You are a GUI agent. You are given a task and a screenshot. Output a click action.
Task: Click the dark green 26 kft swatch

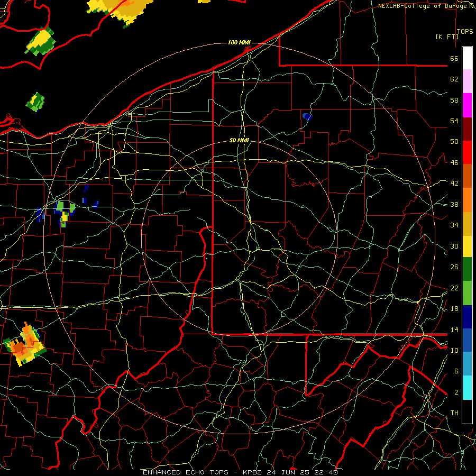467,269
